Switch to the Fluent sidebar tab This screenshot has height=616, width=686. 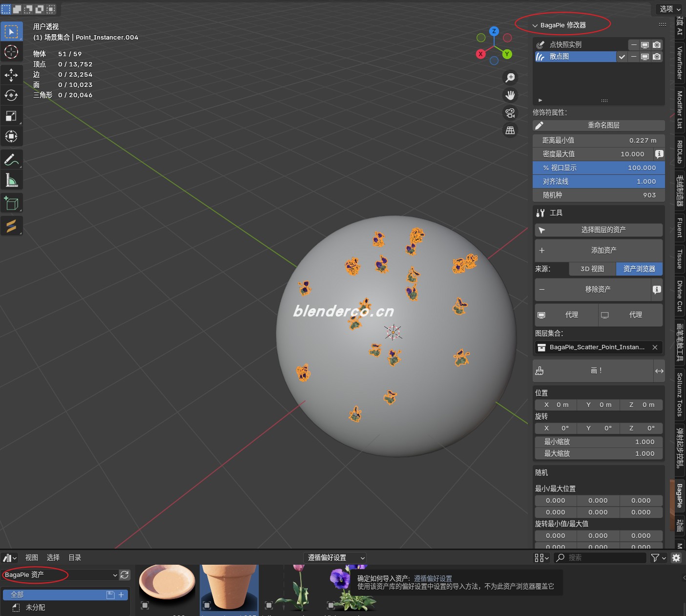coord(679,228)
